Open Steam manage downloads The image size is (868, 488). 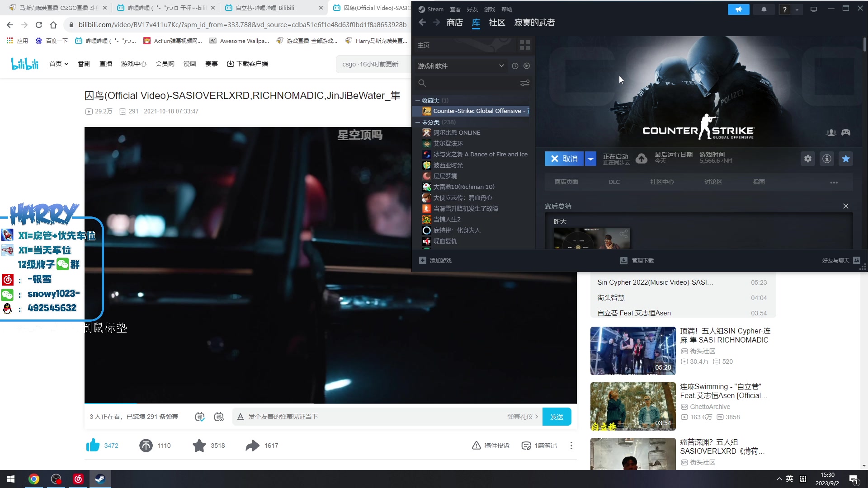pos(637,261)
